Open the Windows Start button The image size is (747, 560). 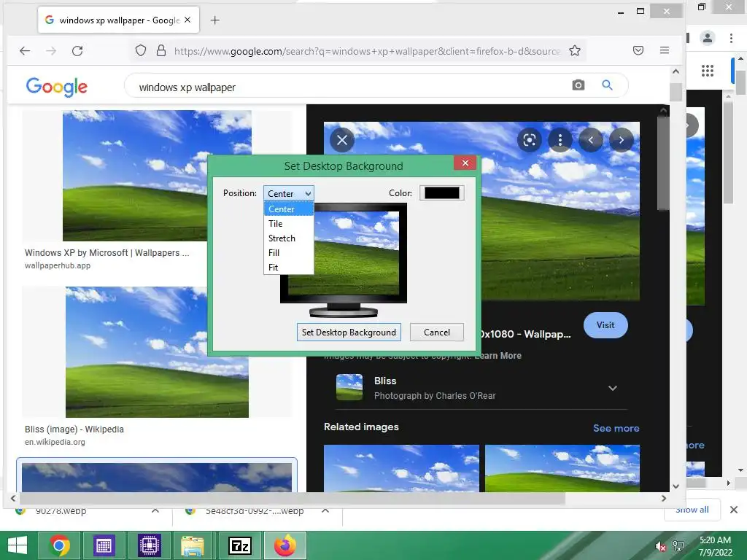pos(18,545)
